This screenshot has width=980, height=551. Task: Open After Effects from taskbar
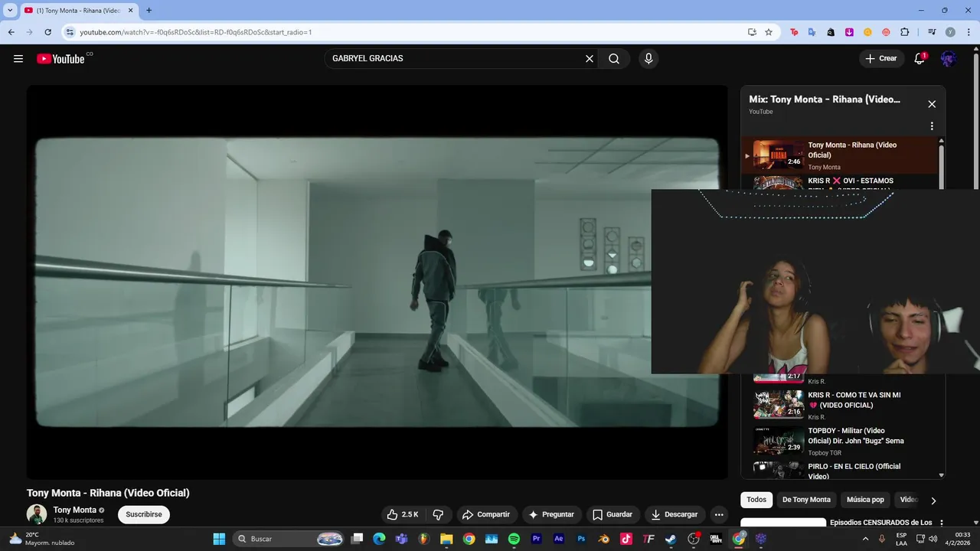(559, 539)
